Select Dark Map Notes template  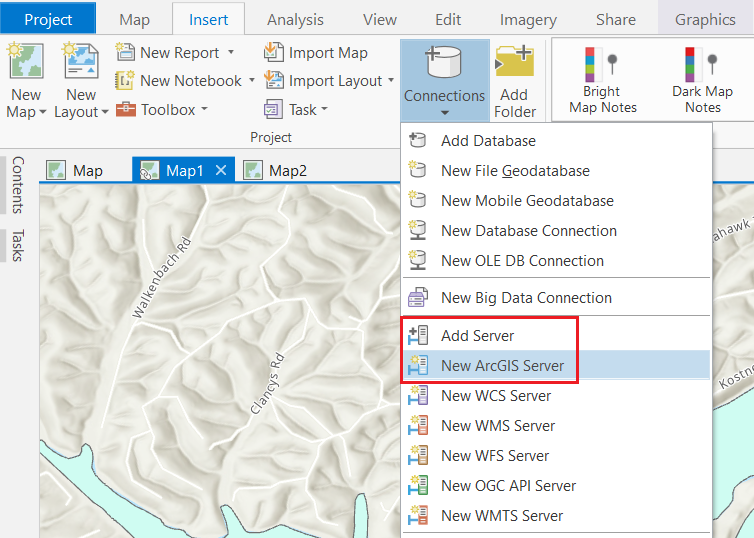point(702,79)
